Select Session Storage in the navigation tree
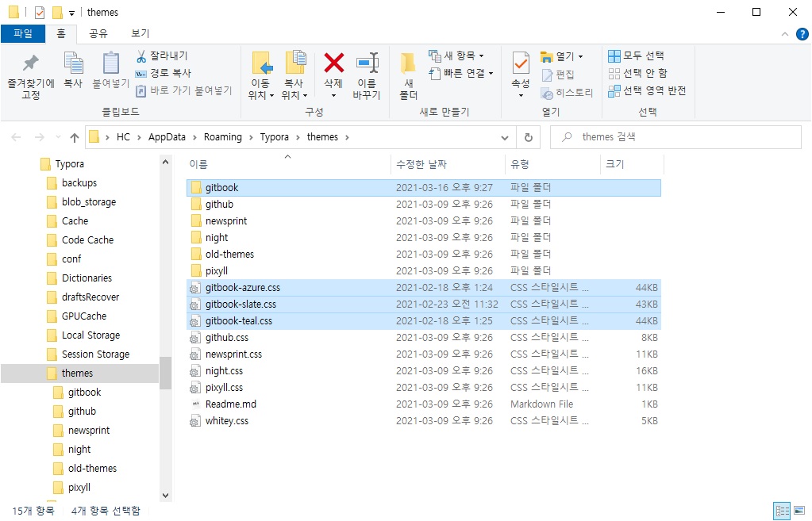Viewport: 812px width, 521px height. point(95,354)
